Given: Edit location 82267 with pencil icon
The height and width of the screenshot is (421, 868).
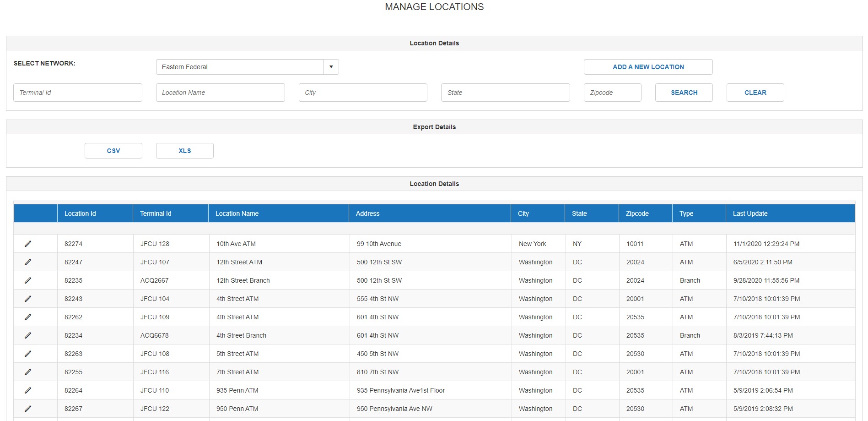Looking at the screenshot, I should click(28, 409).
